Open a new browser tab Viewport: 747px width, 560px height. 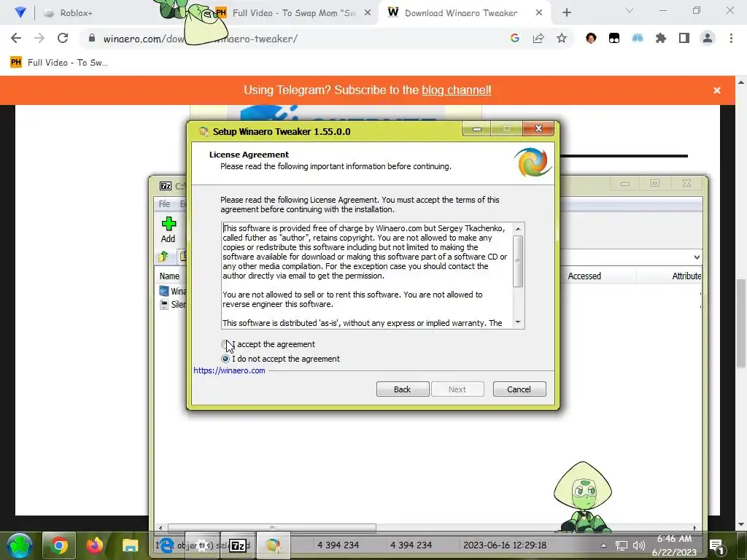pyautogui.click(x=566, y=13)
